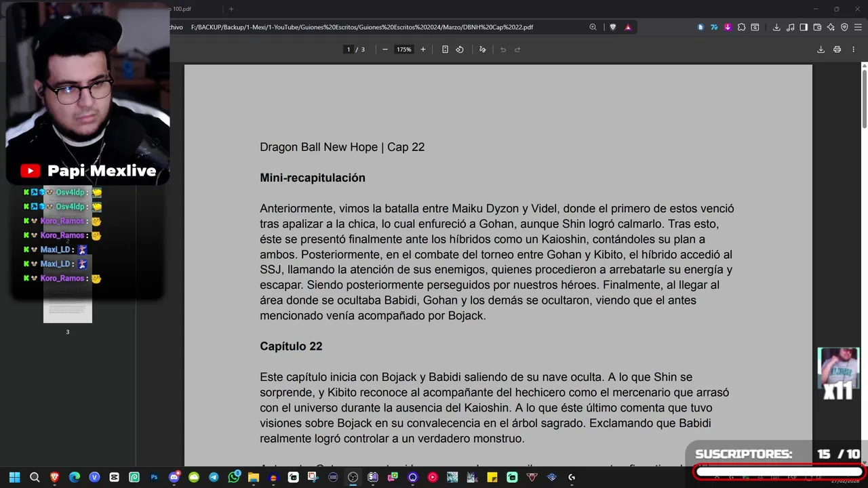Screen dimensions: 868x488
Task: Click the media control music note icon
Action: (791, 27)
